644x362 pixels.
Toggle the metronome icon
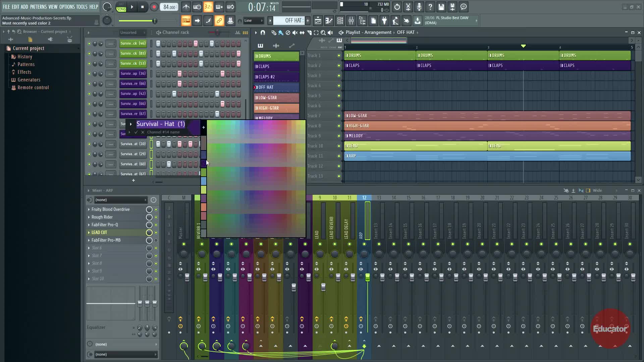pyautogui.click(x=186, y=7)
